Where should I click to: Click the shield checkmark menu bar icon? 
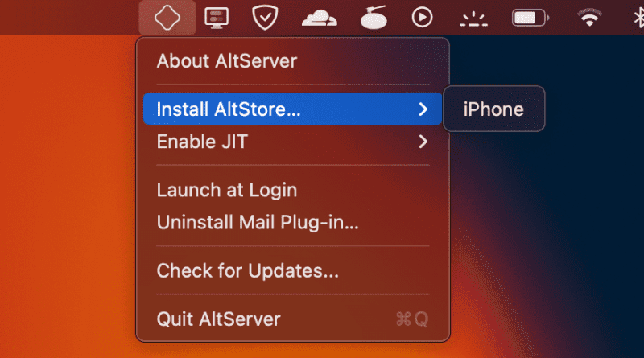pyautogui.click(x=265, y=18)
